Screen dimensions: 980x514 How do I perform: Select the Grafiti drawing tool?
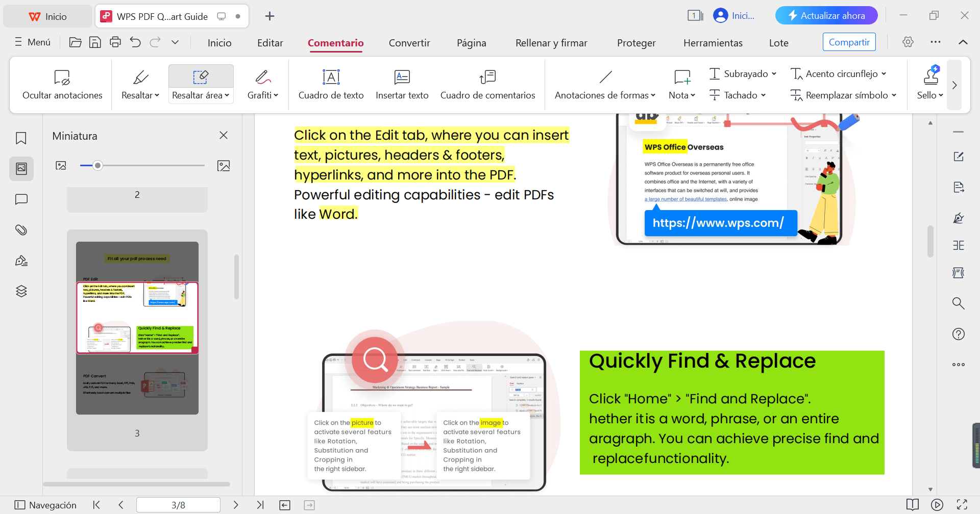(x=263, y=84)
